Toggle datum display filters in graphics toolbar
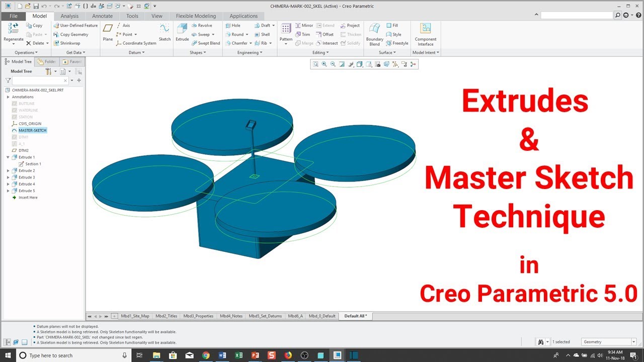The image size is (644, 362). (395, 64)
